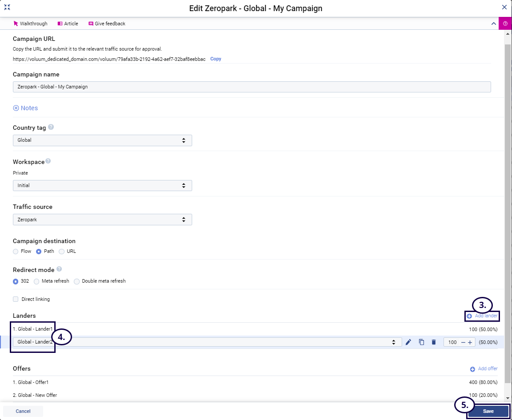Delete Lander2 using the trash icon
Viewport: 512px width, 420px height.
tap(434, 342)
